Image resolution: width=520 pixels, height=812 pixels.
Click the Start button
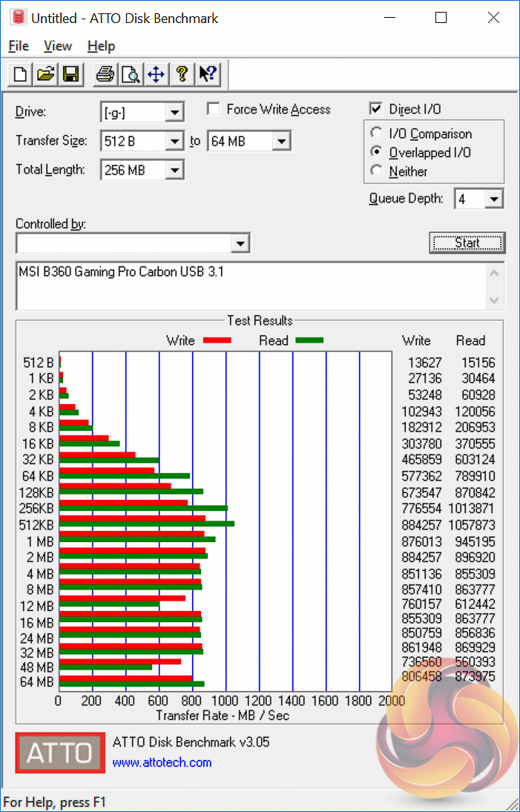click(467, 242)
